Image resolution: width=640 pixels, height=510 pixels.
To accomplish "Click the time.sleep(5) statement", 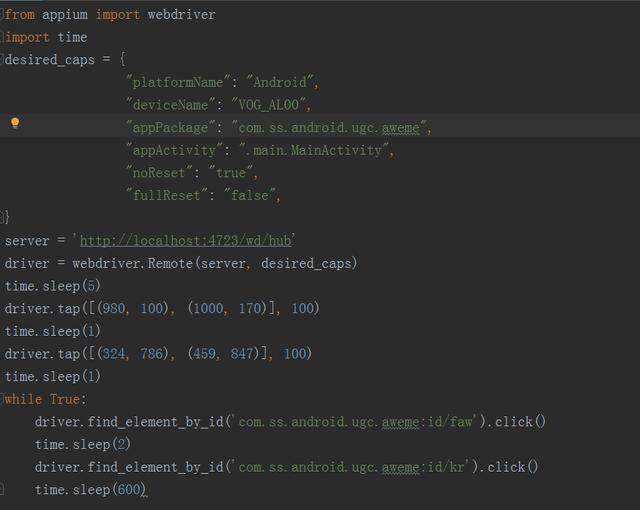I will [x=52, y=286].
